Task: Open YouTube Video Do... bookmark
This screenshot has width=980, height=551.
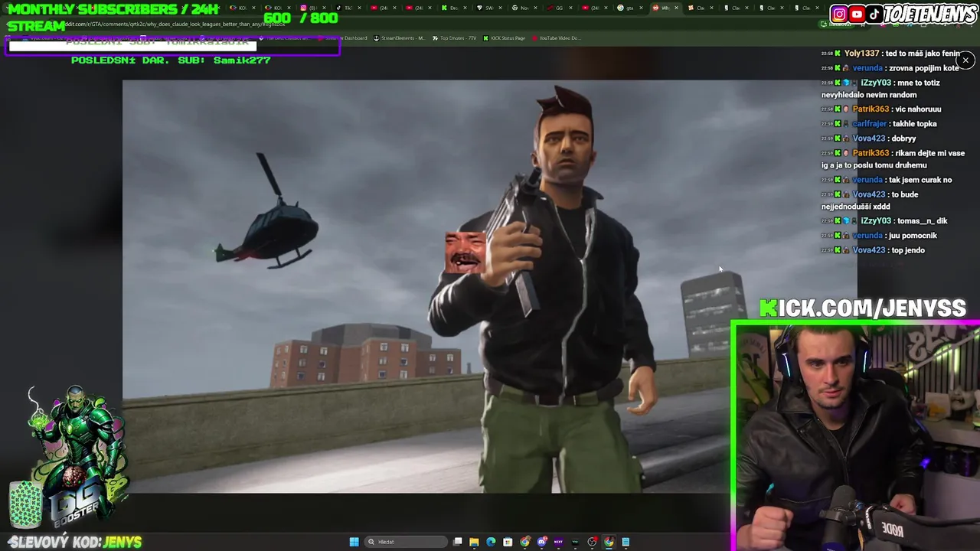Action: pyautogui.click(x=556, y=37)
